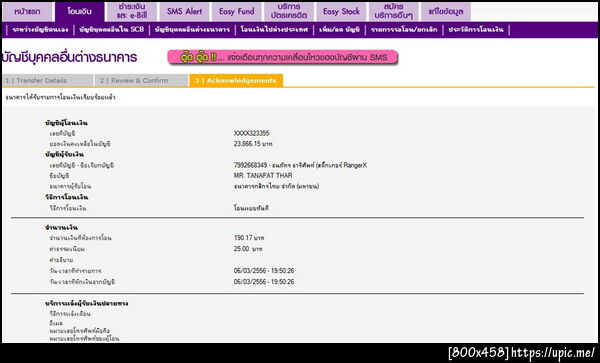Image resolution: width=600 pixels, height=363 pixels.
Task: Click the ค่าธรรมเนียม fee label
Action: tap(67, 249)
